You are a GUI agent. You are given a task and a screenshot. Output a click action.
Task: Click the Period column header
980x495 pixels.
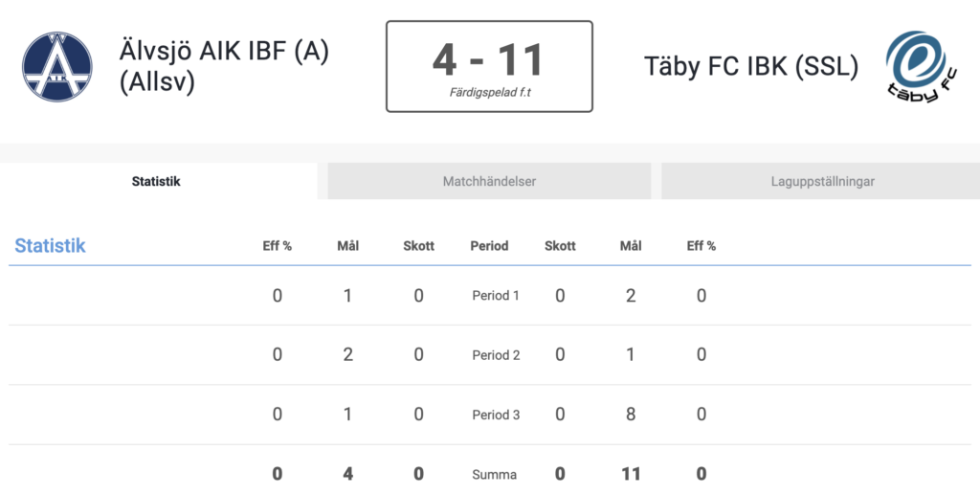tap(489, 246)
